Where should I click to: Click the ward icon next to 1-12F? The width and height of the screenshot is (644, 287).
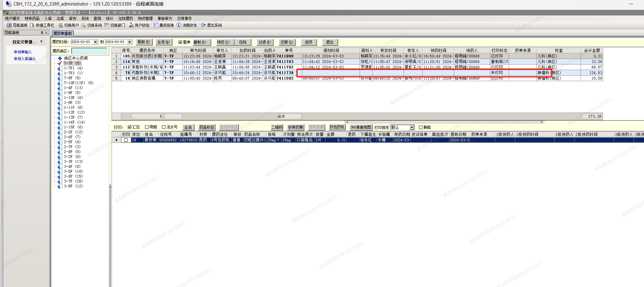60,112
